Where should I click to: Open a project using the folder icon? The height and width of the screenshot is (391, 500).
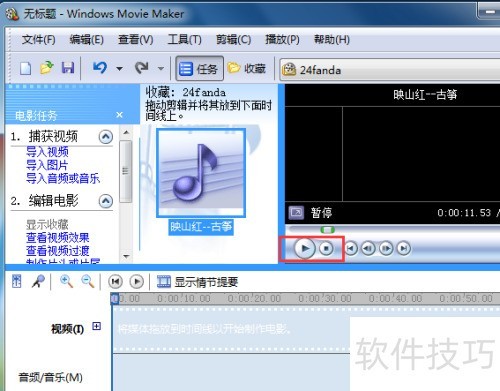(x=47, y=68)
